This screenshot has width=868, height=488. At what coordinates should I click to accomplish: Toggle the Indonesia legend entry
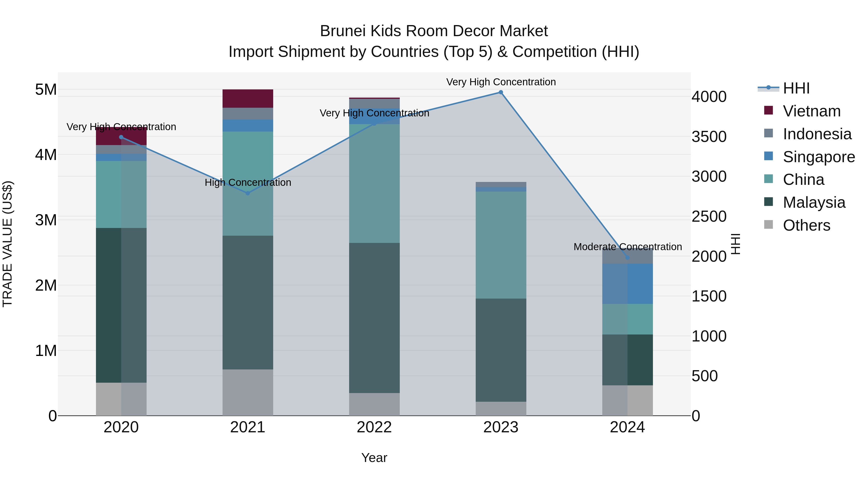808,134
